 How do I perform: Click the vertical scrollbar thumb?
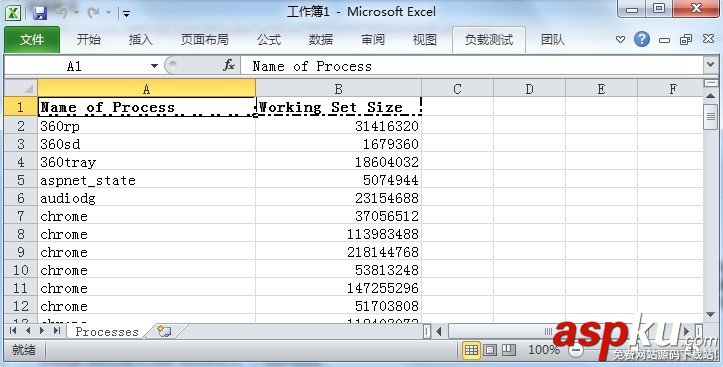pos(711,117)
